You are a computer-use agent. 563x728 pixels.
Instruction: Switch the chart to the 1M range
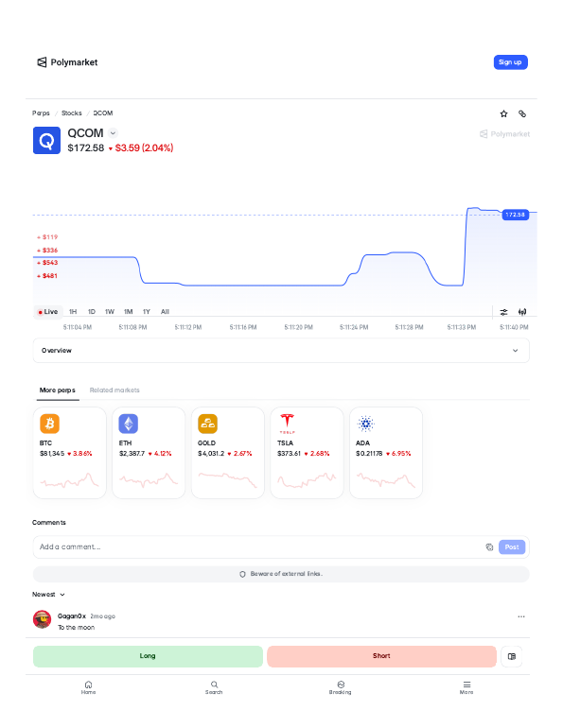tap(128, 312)
